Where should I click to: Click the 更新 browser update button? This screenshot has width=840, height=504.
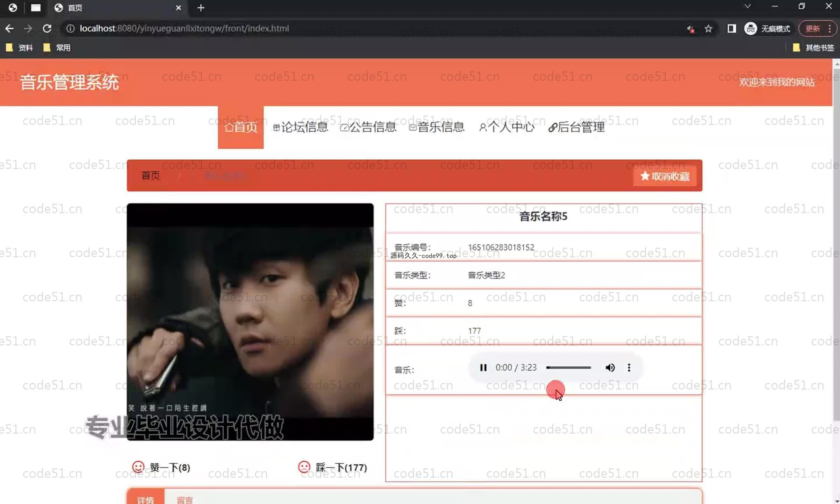coord(818,28)
